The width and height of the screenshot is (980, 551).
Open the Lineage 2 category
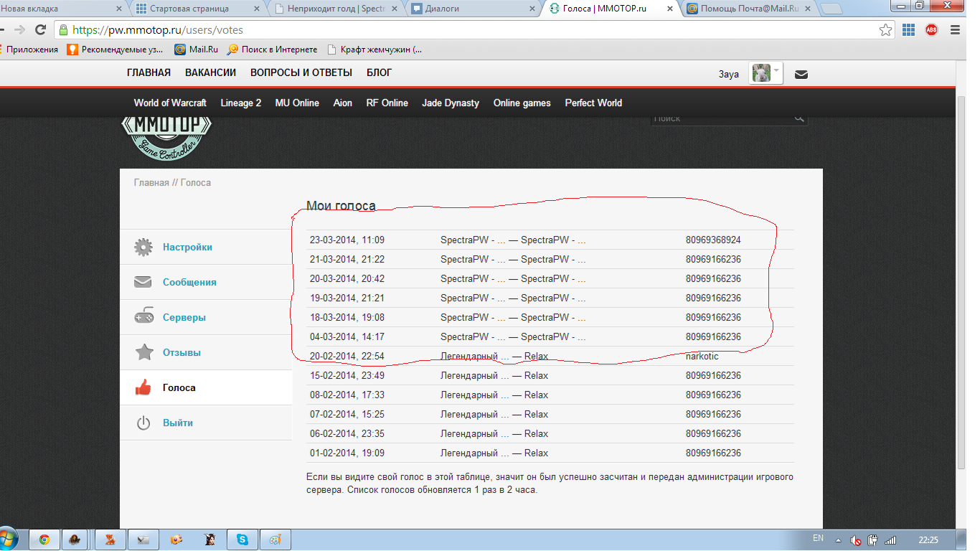point(241,103)
